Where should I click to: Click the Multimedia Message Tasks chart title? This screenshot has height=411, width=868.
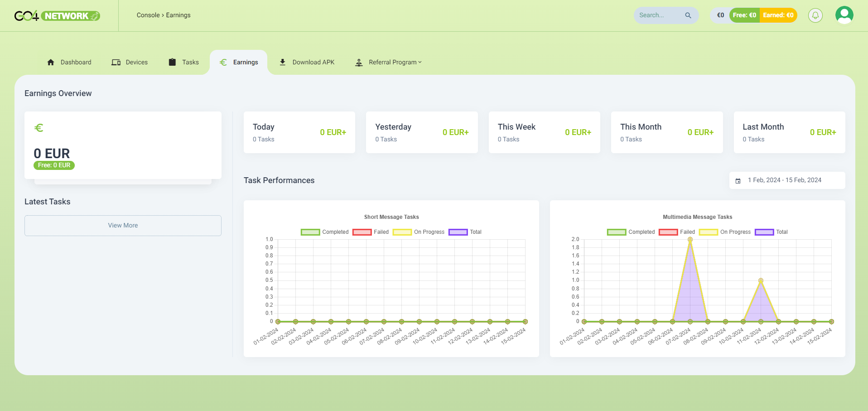tap(698, 217)
